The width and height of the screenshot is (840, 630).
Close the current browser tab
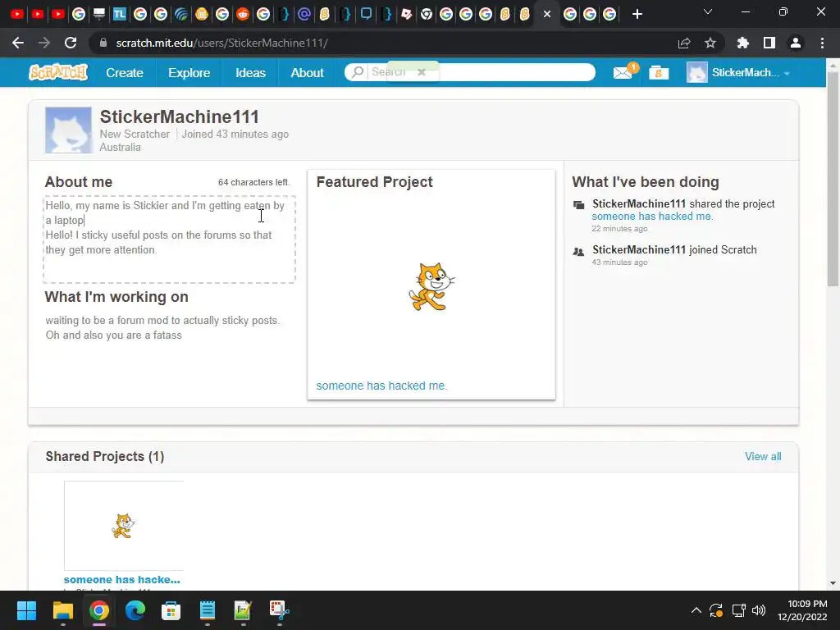point(547,15)
